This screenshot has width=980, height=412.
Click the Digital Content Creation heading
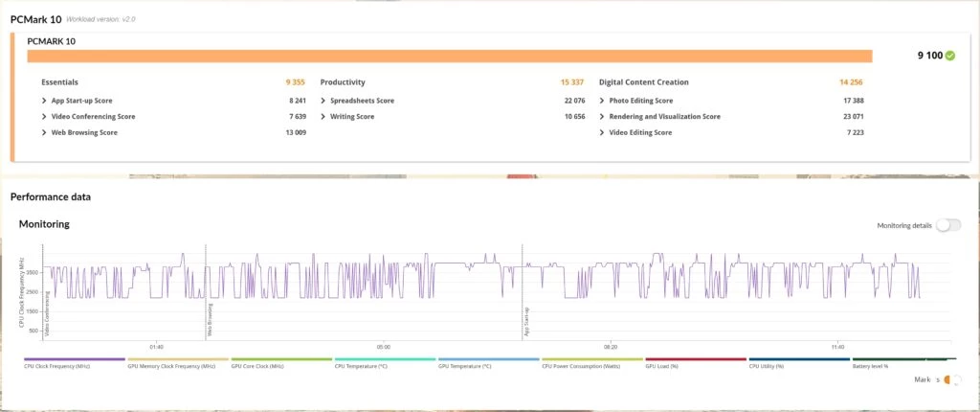point(644,82)
